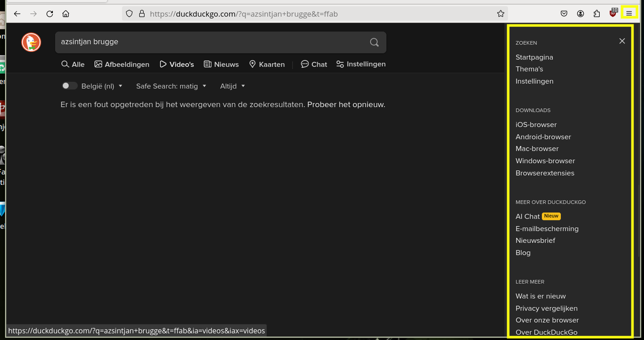Open Instellingen in the side menu
Screen dimensions: 644x340
pyautogui.click(x=534, y=81)
